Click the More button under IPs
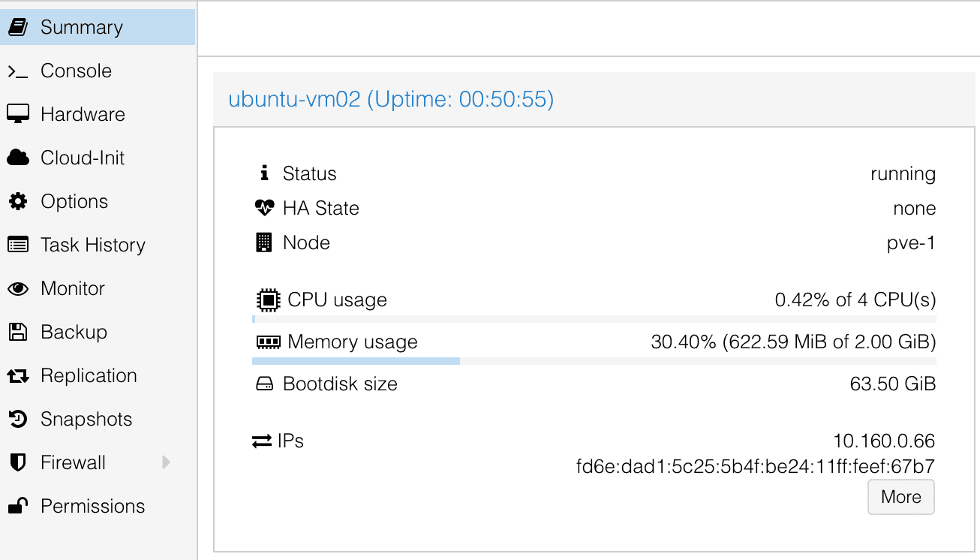The image size is (980, 560). tap(900, 496)
